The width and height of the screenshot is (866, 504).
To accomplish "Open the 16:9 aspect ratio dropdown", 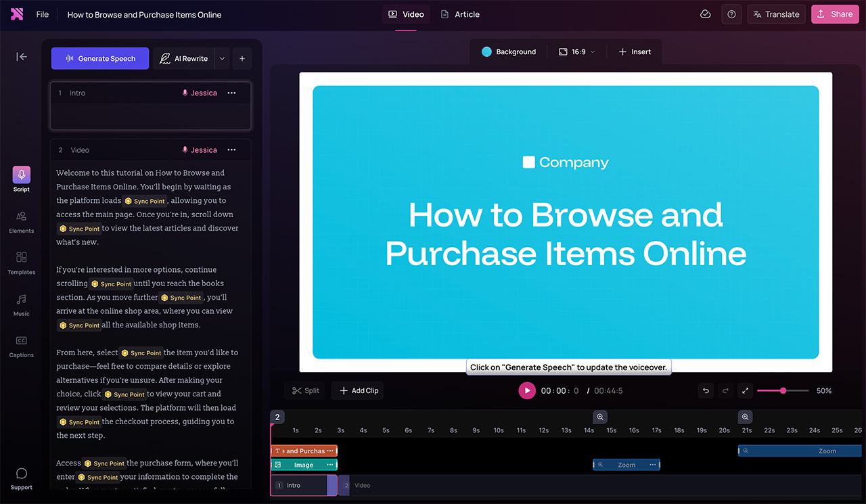I will [x=577, y=51].
